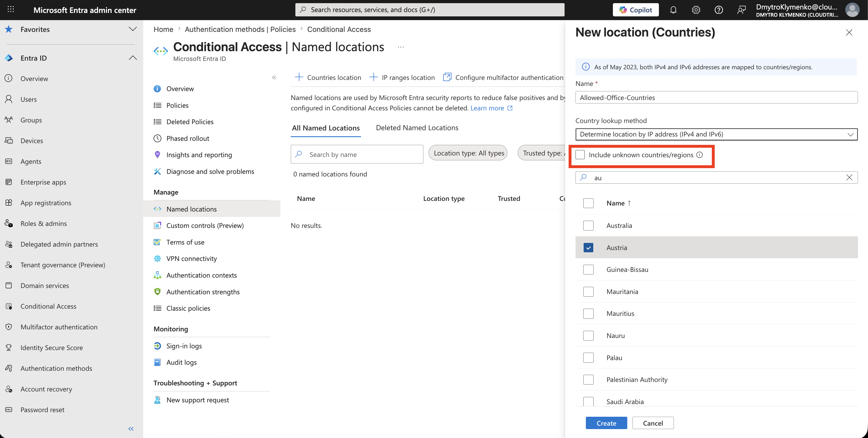The width and height of the screenshot is (868, 438).
Task: Expand the Favorites section
Action: pos(133,29)
